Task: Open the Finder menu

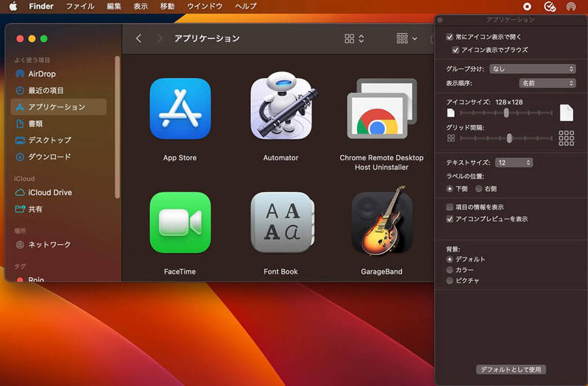Action: (41, 7)
